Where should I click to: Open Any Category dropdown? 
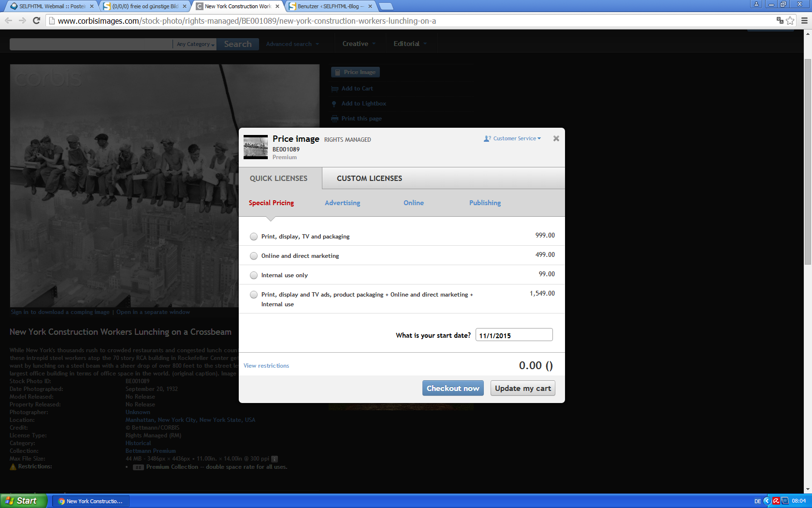[x=195, y=44]
